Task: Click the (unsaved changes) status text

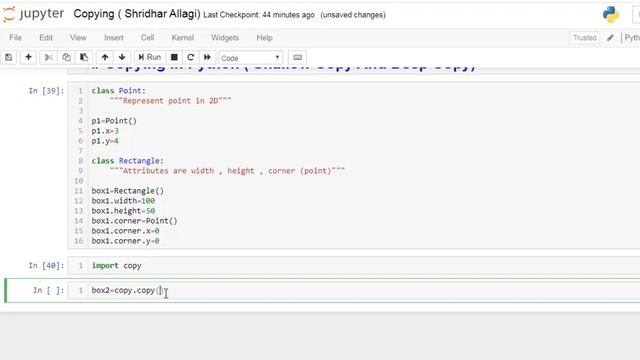Action: point(353,15)
